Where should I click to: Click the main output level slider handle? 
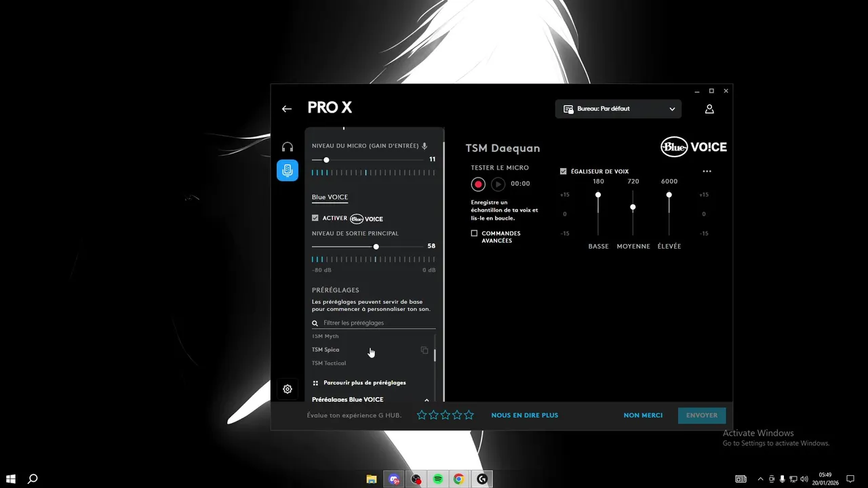tap(376, 247)
